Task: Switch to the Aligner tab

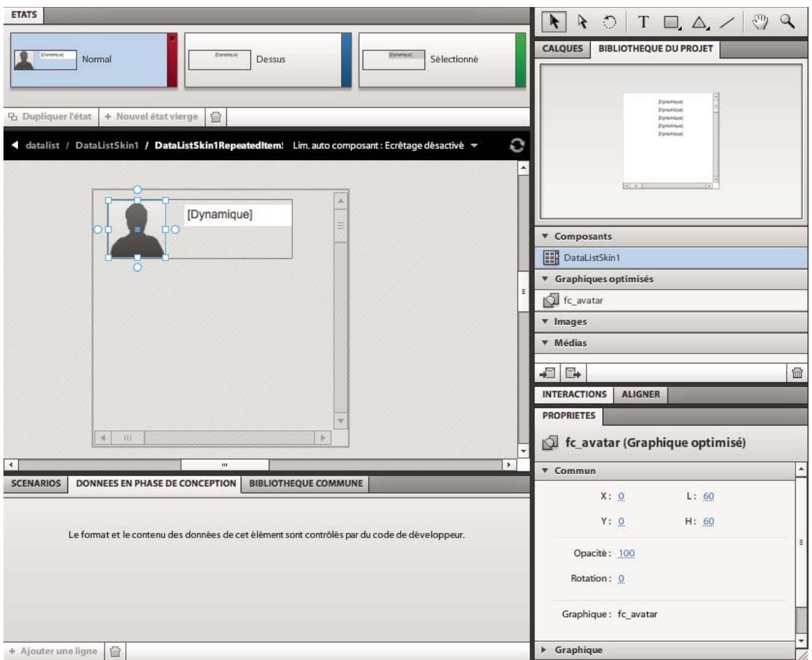Action: (x=641, y=394)
